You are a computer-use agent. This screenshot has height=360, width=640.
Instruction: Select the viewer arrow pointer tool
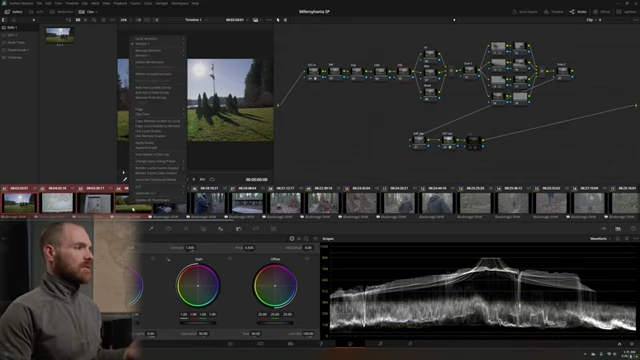tap(278, 20)
